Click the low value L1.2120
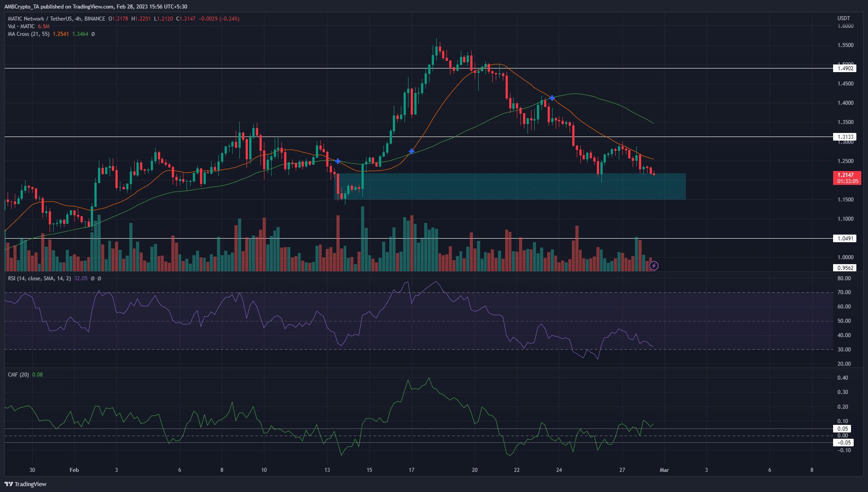Screen dimensions: 868x492 [163, 19]
